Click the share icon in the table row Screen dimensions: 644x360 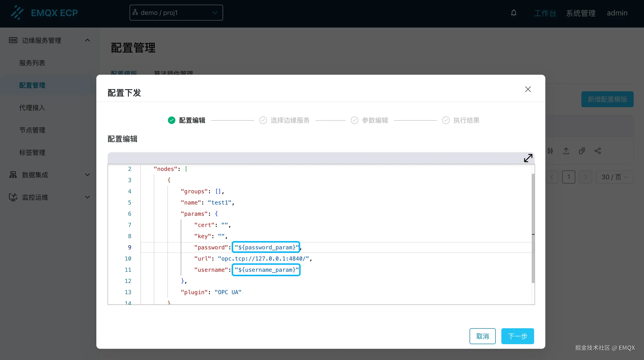597,151
